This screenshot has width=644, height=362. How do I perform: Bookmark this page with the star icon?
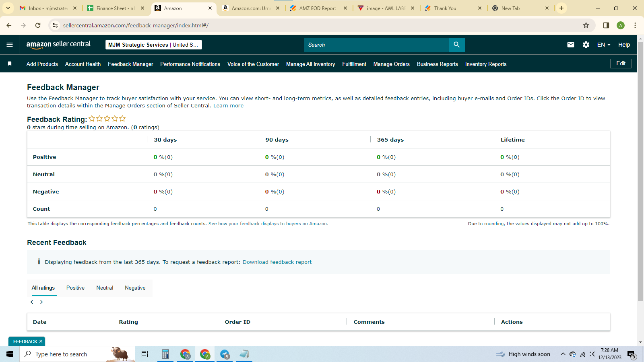point(586,25)
